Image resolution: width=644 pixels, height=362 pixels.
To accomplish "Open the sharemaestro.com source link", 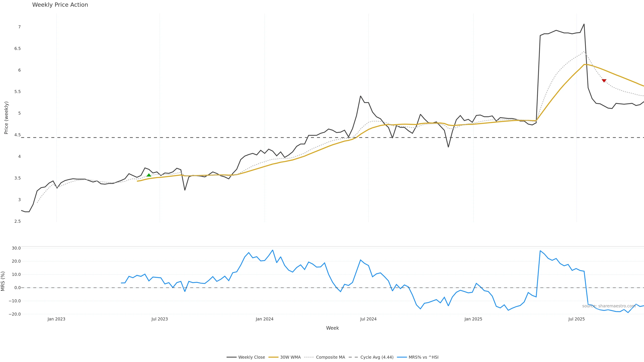I will tap(609, 306).
